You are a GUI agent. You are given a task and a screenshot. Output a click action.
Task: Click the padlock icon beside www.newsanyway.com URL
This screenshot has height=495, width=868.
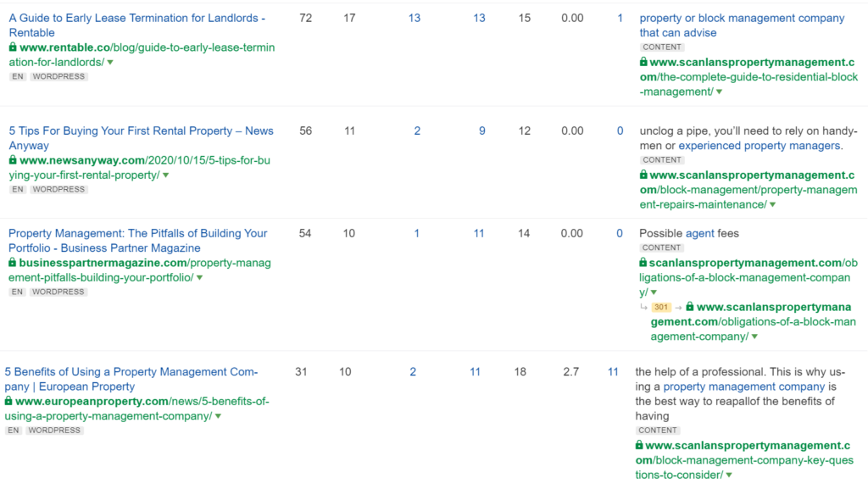click(x=13, y=160)
